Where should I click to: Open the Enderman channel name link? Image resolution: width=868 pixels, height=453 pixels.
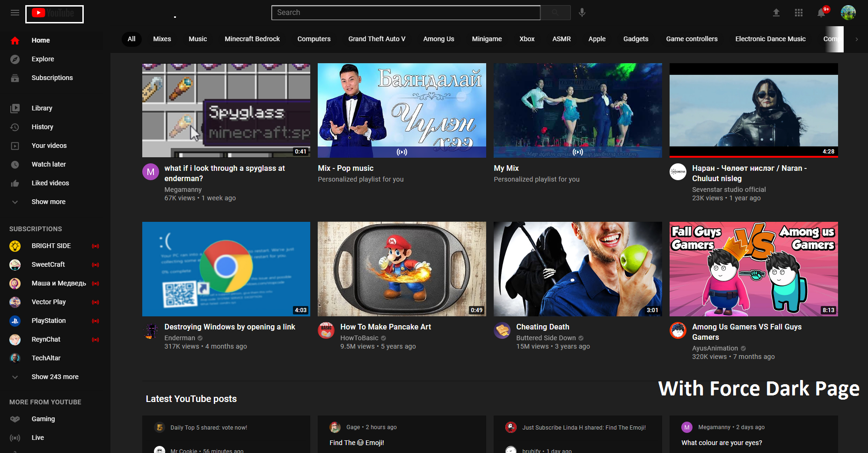pyautogui.click(x=180, y=338)
